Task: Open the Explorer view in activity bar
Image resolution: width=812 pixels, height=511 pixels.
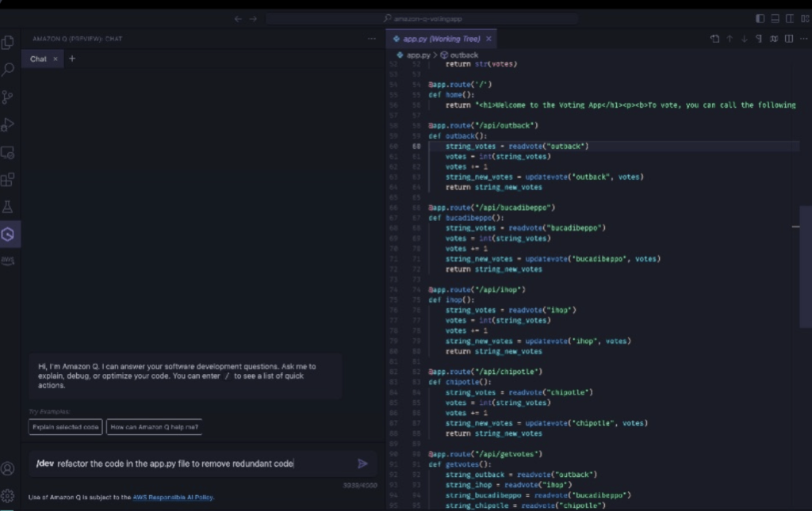Action: [8, 42]
